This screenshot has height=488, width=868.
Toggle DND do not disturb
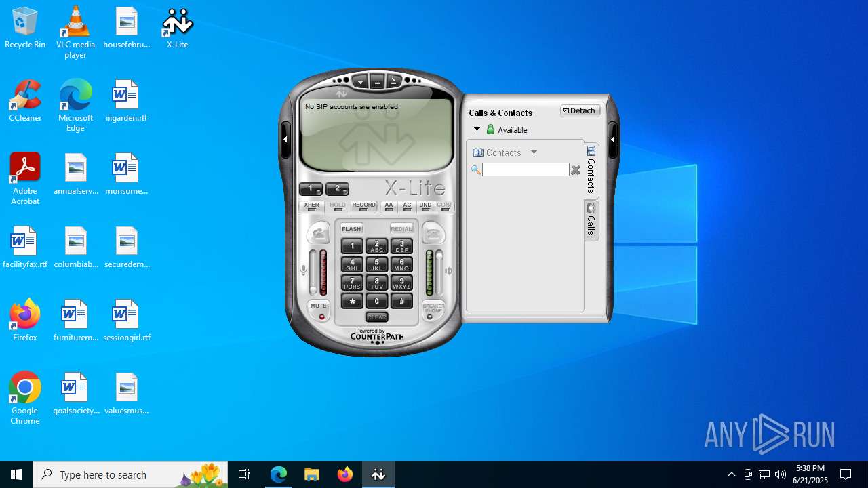coord(425,207)
